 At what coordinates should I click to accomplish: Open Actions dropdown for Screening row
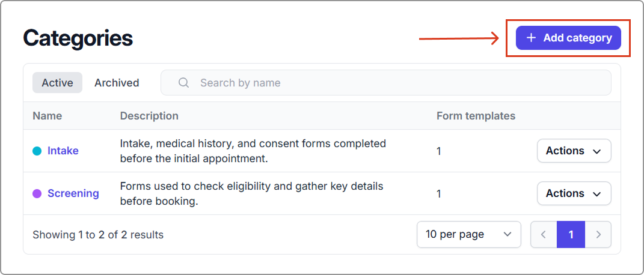(x=574, y=193)
